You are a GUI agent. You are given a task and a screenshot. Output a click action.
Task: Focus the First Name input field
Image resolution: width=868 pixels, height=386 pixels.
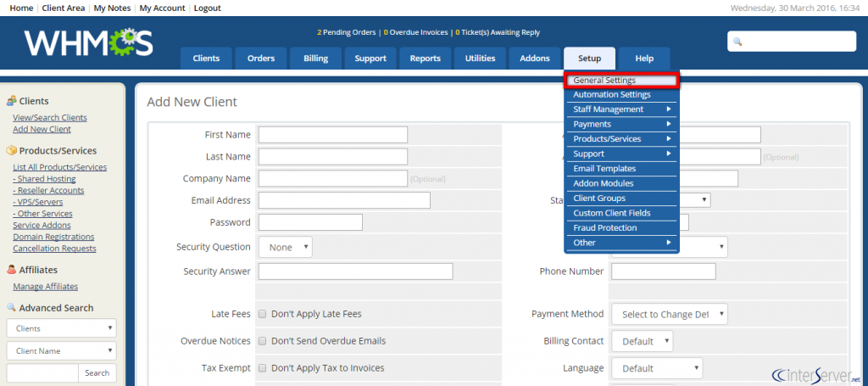[332, 135]
